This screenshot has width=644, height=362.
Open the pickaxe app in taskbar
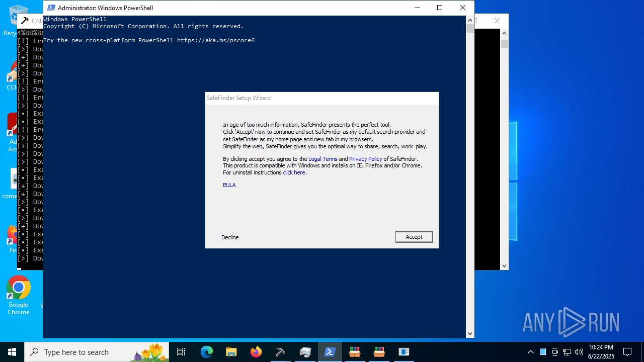coord(281,352)
